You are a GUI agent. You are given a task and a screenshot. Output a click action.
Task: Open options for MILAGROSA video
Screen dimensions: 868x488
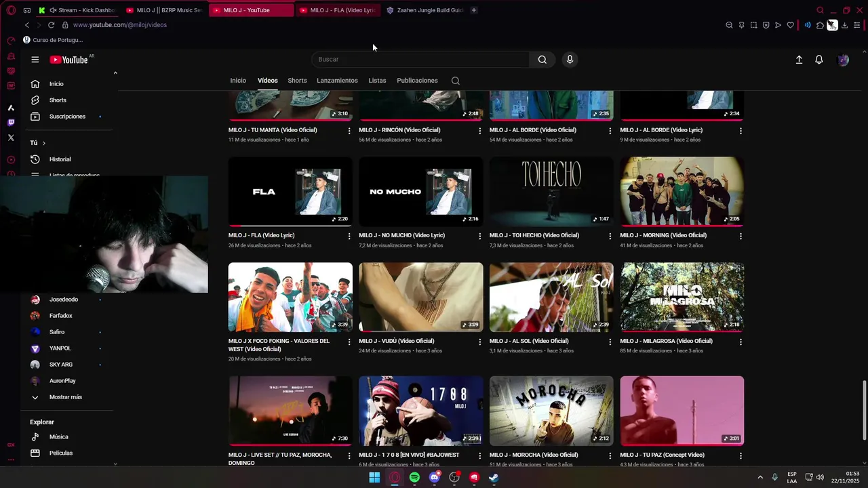pos(741,342)
